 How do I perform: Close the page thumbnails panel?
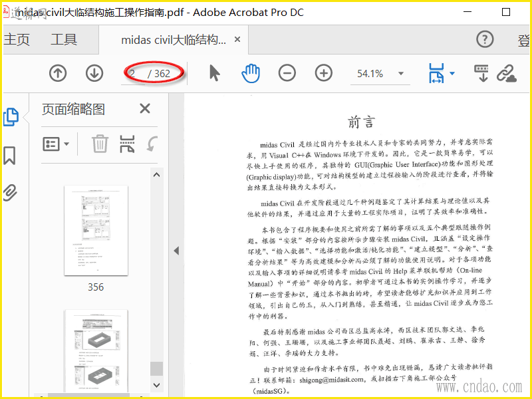tap(145, 108)
